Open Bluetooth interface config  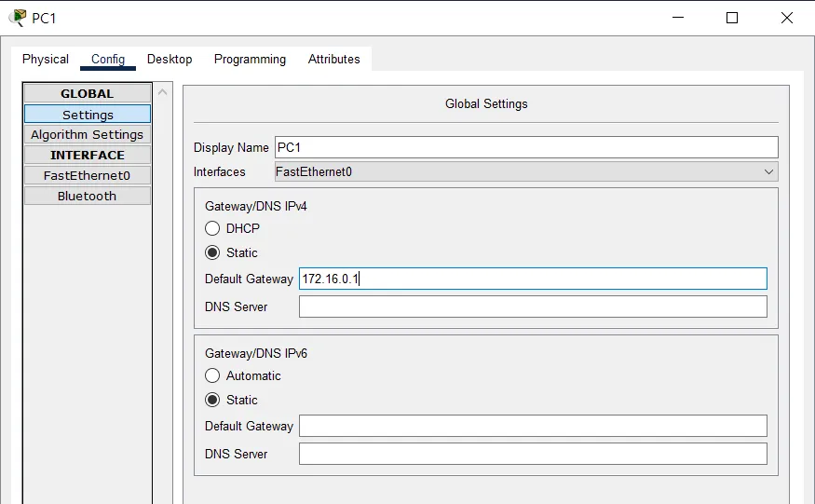[88, 196]
